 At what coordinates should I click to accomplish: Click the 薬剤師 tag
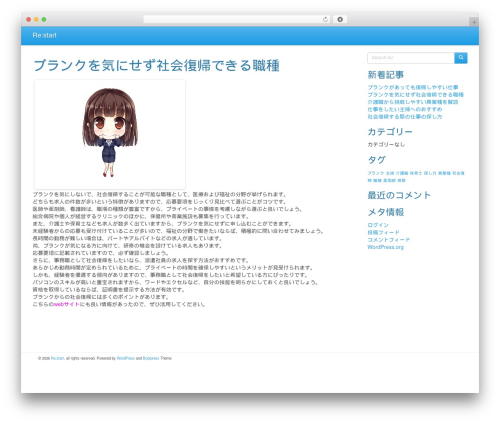click(389, 180)
